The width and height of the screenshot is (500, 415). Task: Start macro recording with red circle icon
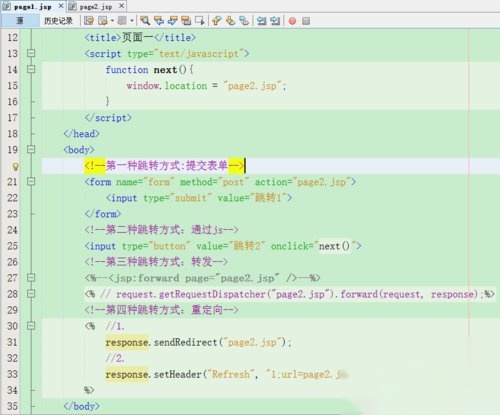click(x=292, y=21)
